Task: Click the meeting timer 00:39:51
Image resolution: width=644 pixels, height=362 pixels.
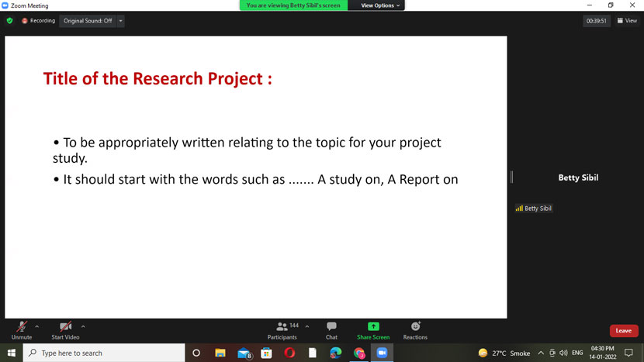Action: coord(597,21)
